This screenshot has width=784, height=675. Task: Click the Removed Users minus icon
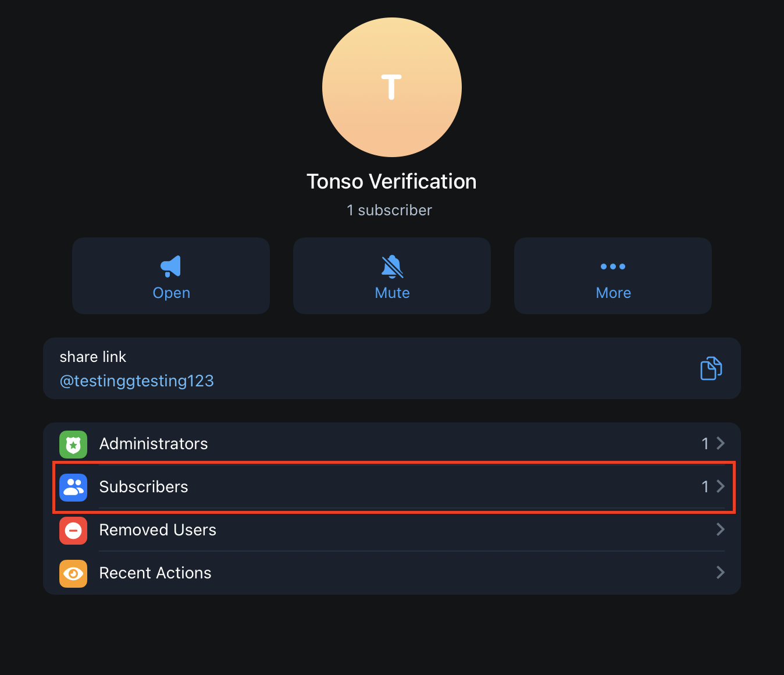[x=73, y=530]
